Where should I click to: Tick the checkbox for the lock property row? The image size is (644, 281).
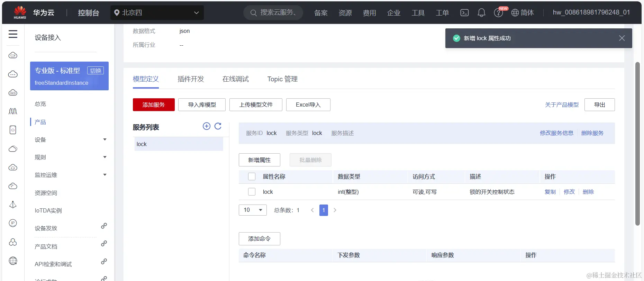[x=252, y=192]
